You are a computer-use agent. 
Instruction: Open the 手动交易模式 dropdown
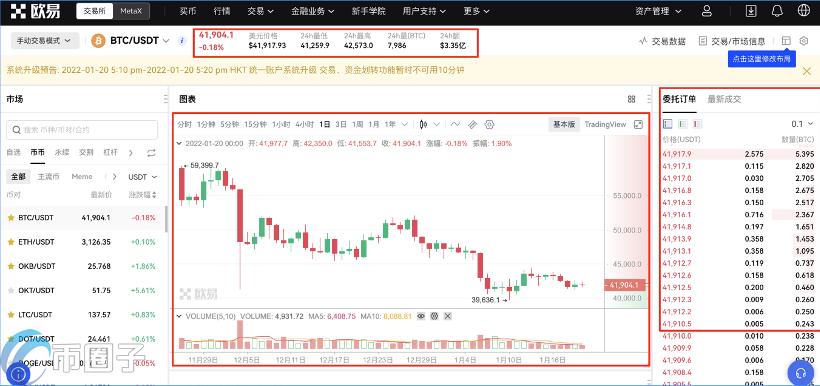click(x=44, y=41)
